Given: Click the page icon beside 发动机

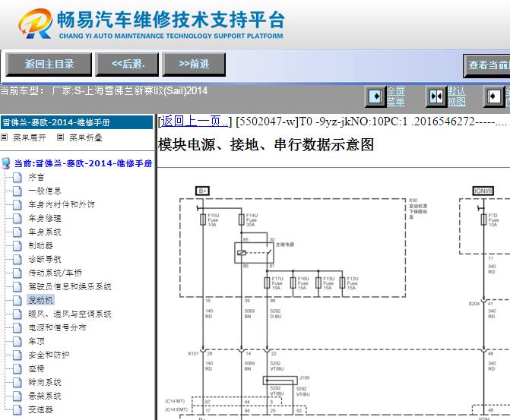Looking at the screenshot, I should pyautogui.click(x=17, y=300).
